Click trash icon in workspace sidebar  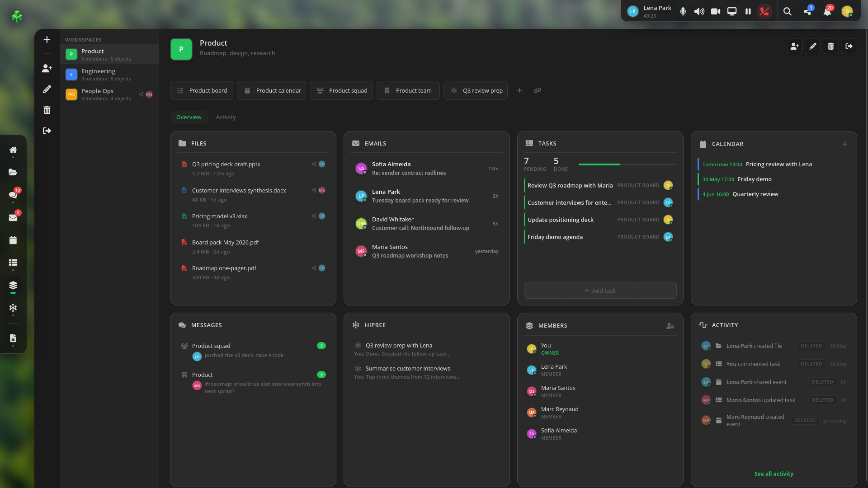pyautogui.click(x=47, y=110)
